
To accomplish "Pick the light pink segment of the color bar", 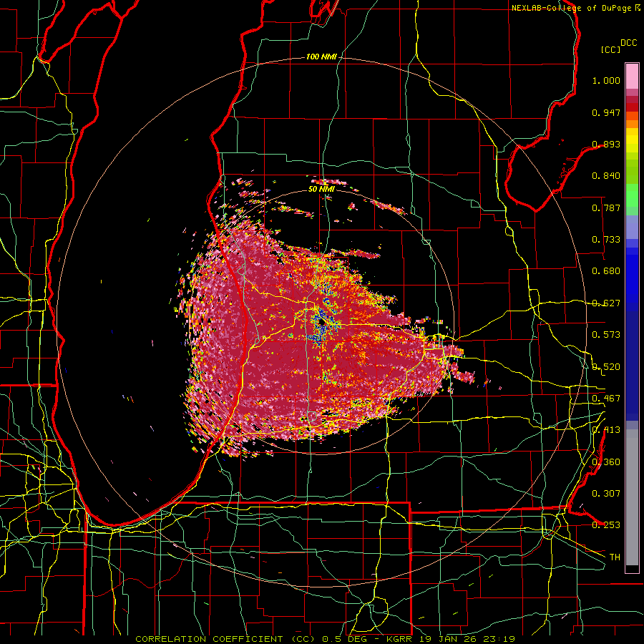I will (x=632, y=76).
